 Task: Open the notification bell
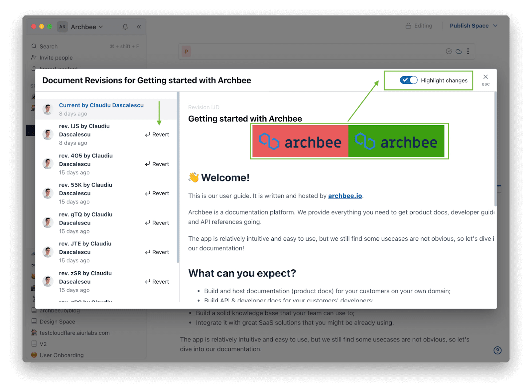point(125,27)
